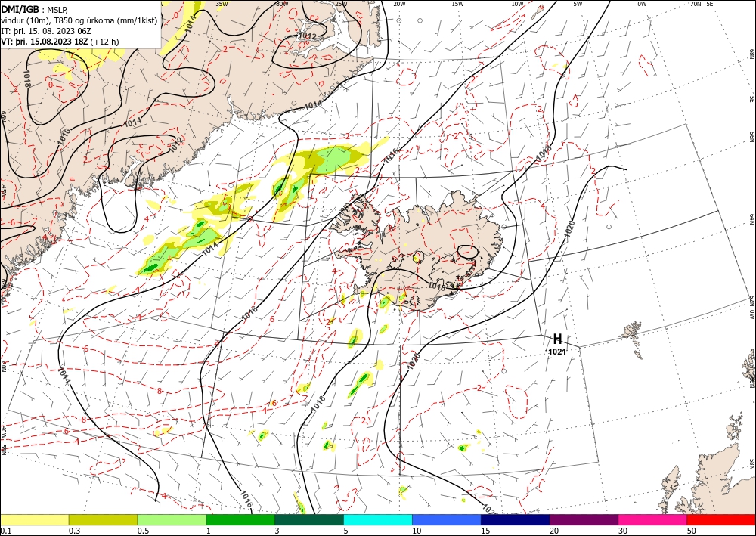
Task: Click the light green 0.5–1 legend swatch
Action: click(172, 519)
